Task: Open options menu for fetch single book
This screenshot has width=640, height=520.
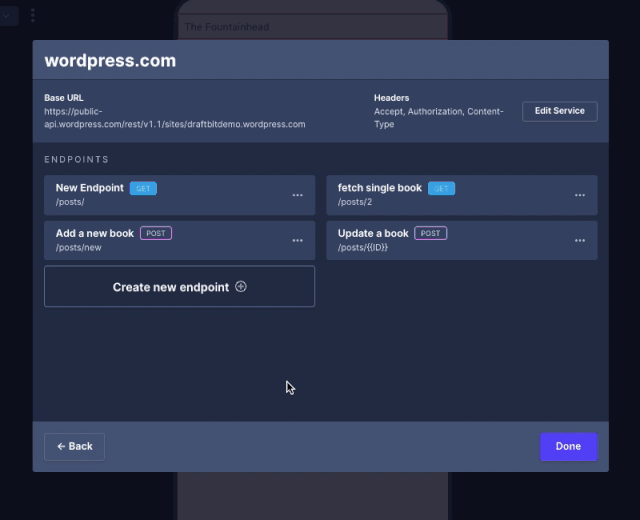Action: pos(580,196)
